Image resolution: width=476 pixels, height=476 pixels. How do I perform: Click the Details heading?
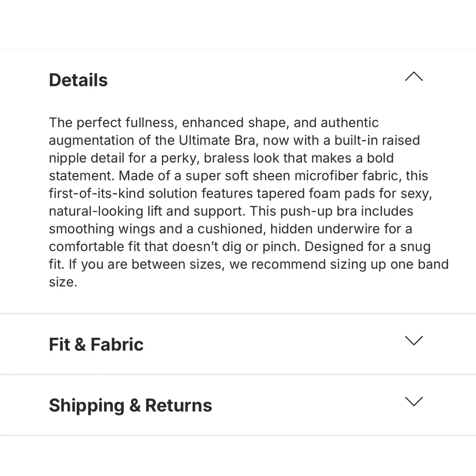pos(78,80)
